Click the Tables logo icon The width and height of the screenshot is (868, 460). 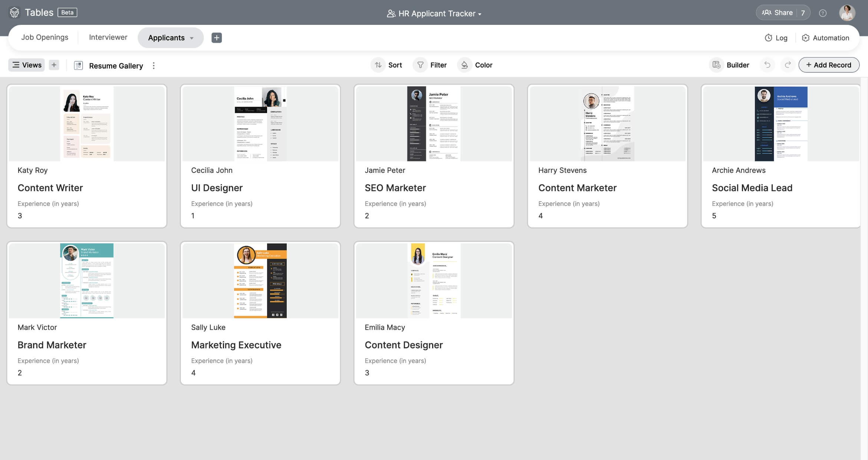pyautogui.click(x=14, y=13)
